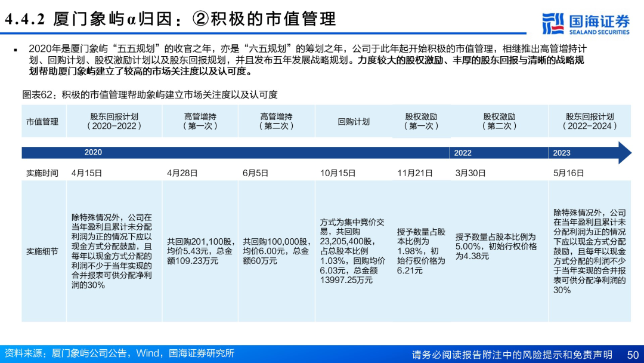Screen dimensions: 644x363
Task: Click the 实施细节 row label
Action: (42, 251)
